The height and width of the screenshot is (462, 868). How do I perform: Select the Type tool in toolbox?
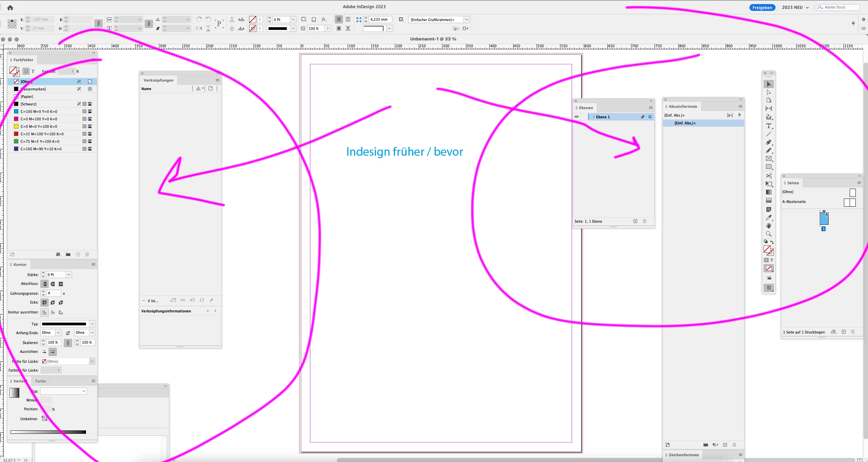[x=768, y=126]
